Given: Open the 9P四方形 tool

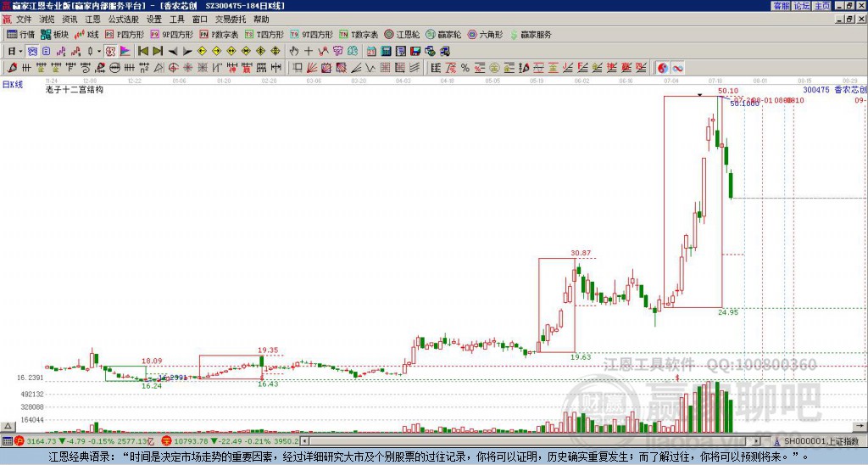Looking at the screenshot, I should [171, 34].
